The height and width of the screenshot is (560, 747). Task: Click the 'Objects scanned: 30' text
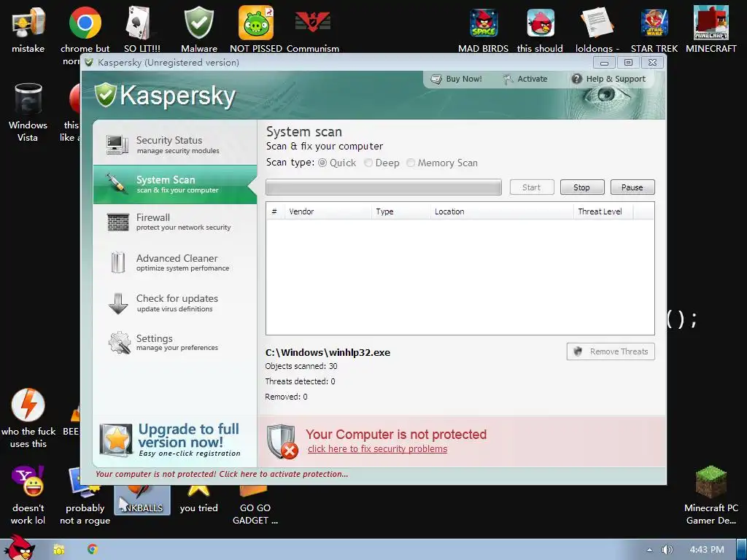click(301, 366)
